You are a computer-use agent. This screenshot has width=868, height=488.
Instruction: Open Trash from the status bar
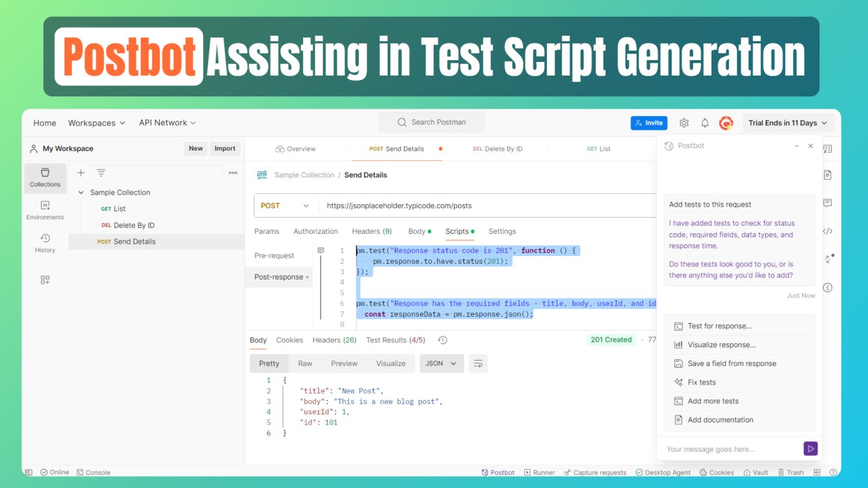pyautogui.click(x=791, y=472)
